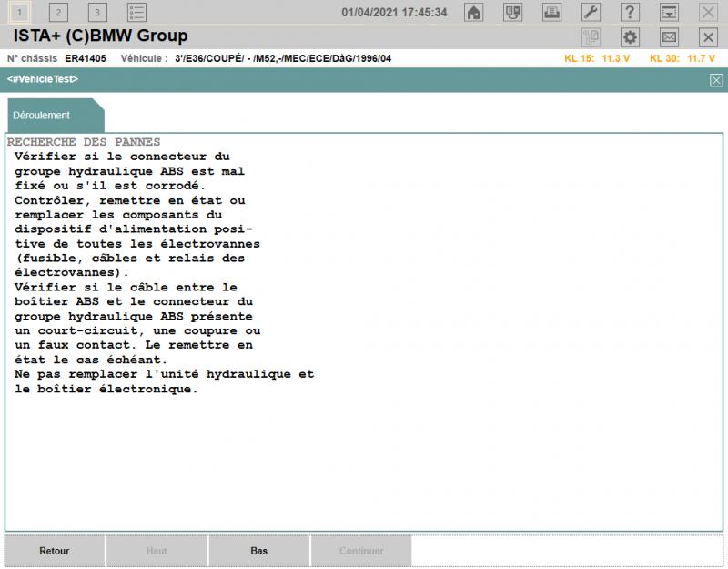Click the Continuer button
The height and width of the screenshot is (569, 728).
pos(361,551)
